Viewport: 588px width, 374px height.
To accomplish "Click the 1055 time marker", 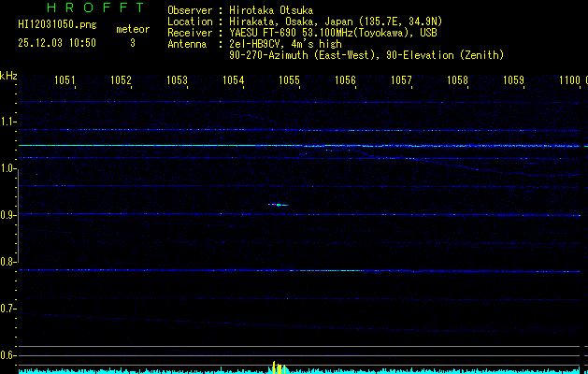I will click(x=289, y=80).
